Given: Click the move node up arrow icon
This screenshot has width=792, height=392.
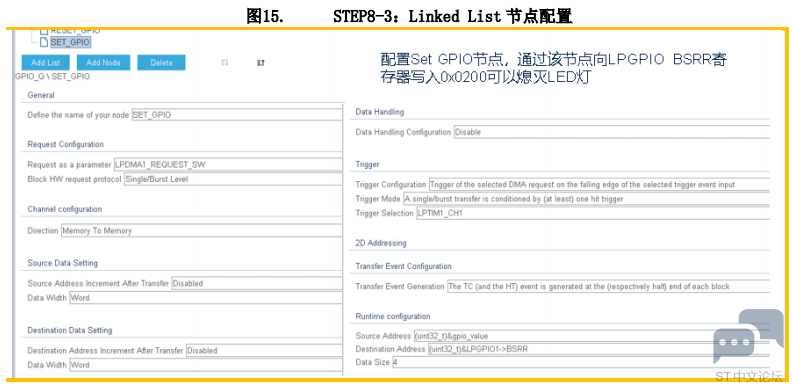Looking at the screenshot, I should coord(261,63).
